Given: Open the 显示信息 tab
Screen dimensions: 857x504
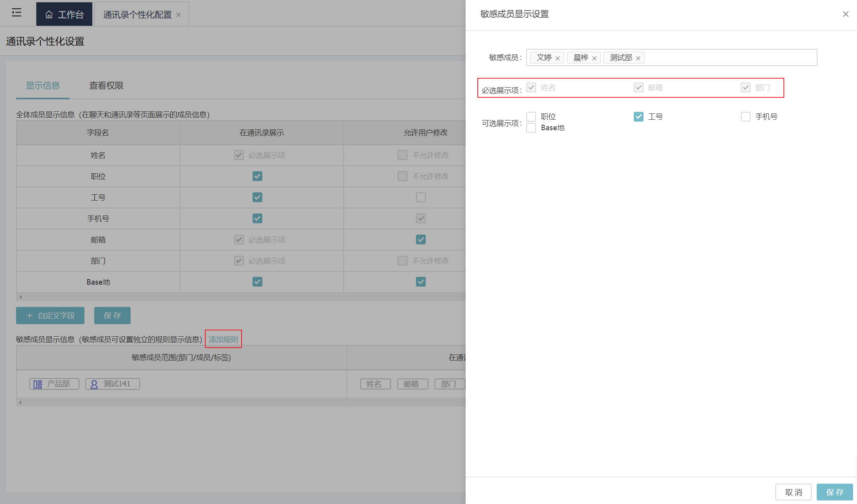Looking at the screenshot, I should [43, 86].
